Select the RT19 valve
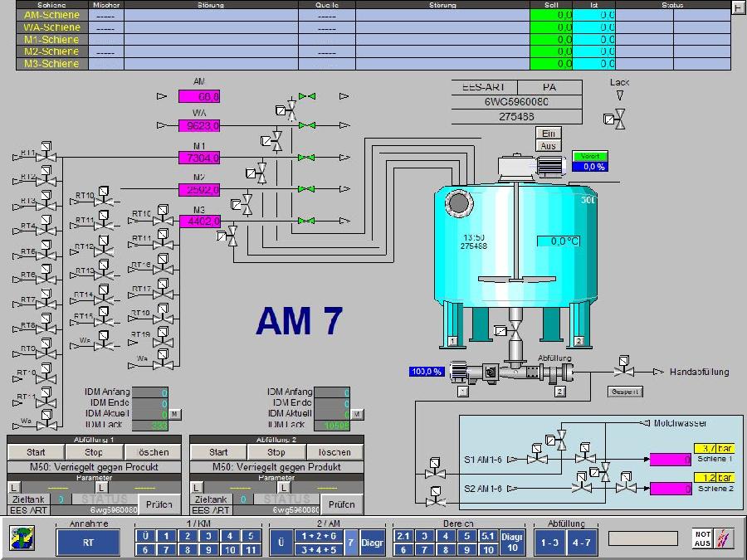The height and width of the screenshot is (560, 747). (x=163, y=337)
